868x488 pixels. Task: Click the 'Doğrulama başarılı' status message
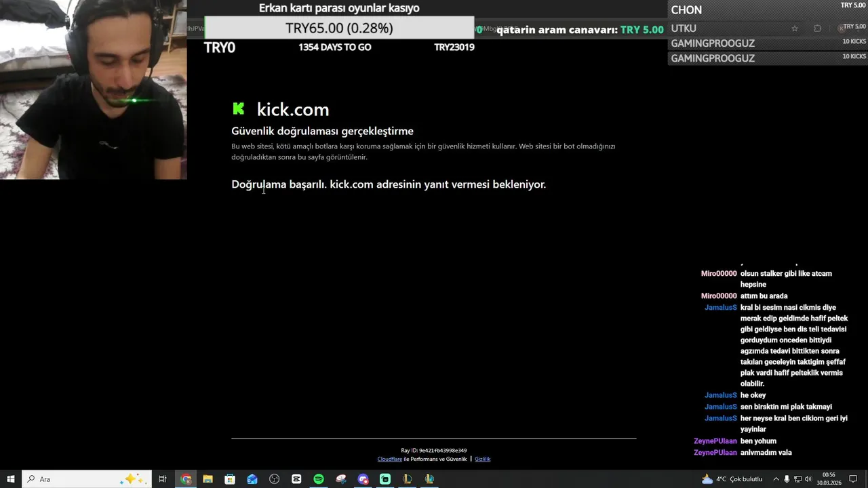[x=389, y=184]
